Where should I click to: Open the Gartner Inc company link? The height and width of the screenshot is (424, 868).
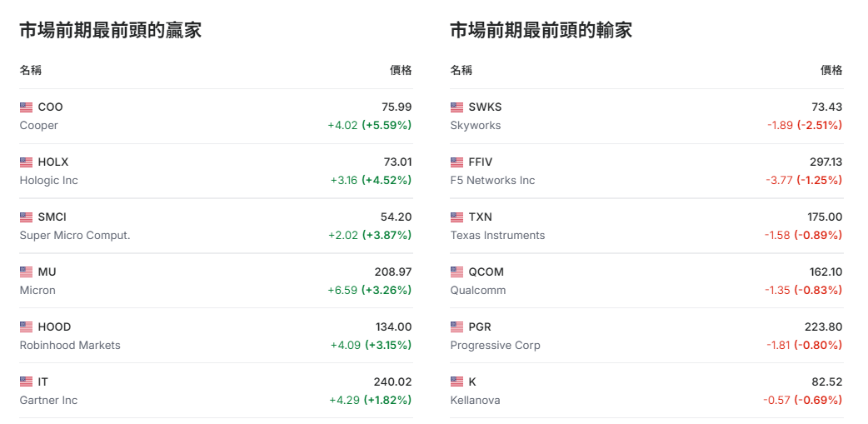point(48,401)
